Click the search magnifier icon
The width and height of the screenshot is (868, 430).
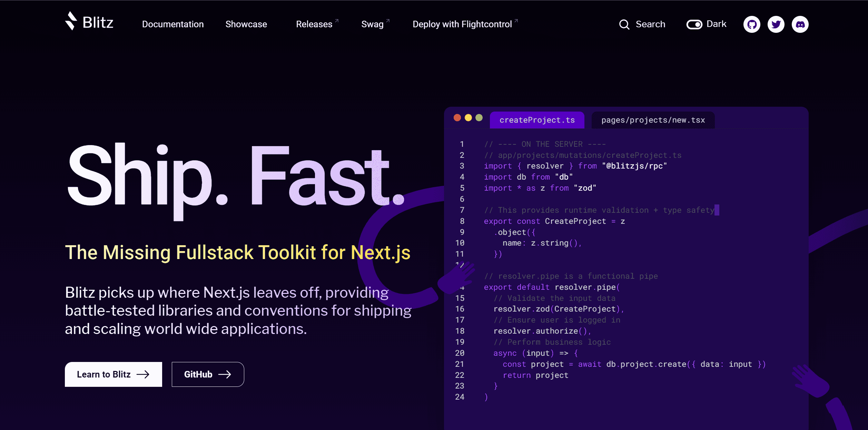pyautogui.click(x=624, y=25)
